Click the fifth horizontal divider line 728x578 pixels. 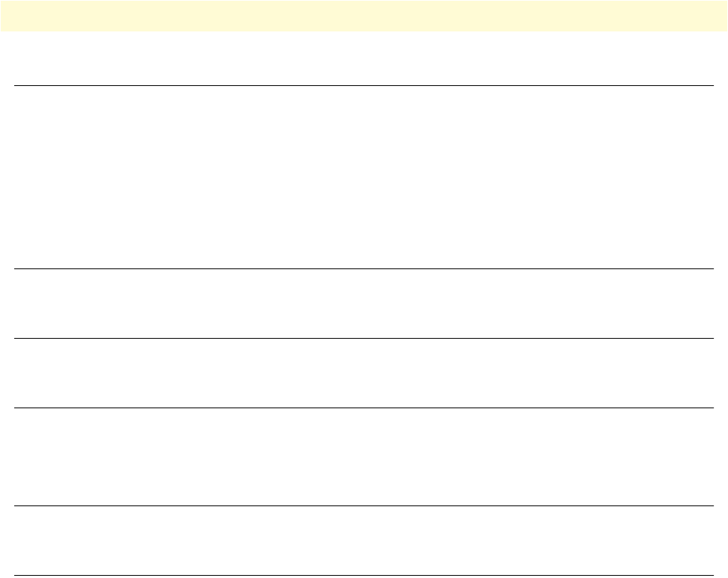(364, 506)
